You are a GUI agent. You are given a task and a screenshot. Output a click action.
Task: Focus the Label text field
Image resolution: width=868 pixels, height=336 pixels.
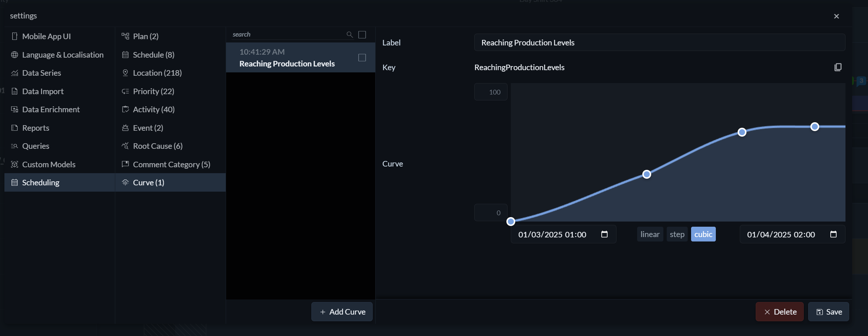point(660,42)
